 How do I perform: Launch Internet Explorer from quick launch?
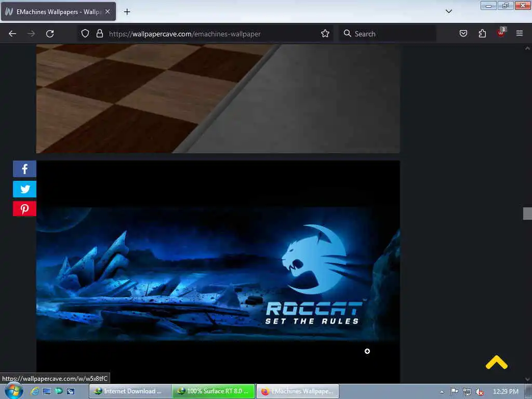[x=34, y=391]
